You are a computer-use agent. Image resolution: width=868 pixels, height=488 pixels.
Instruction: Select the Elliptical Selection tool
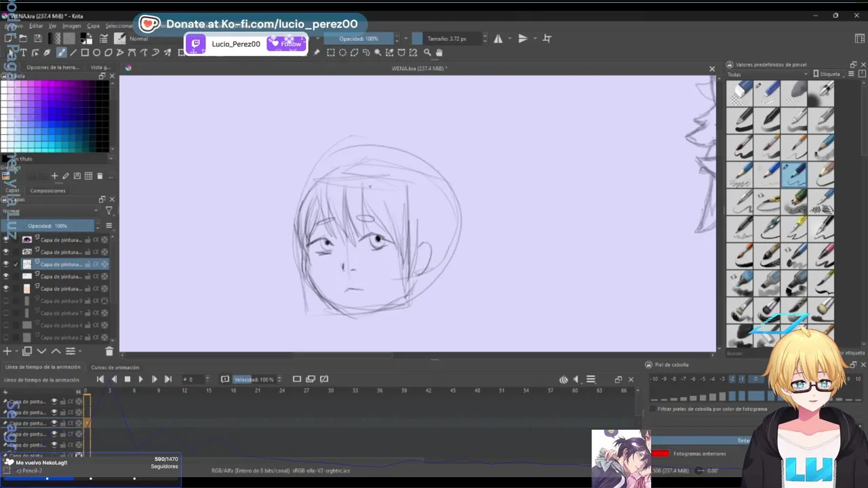[x=342, y=52]
